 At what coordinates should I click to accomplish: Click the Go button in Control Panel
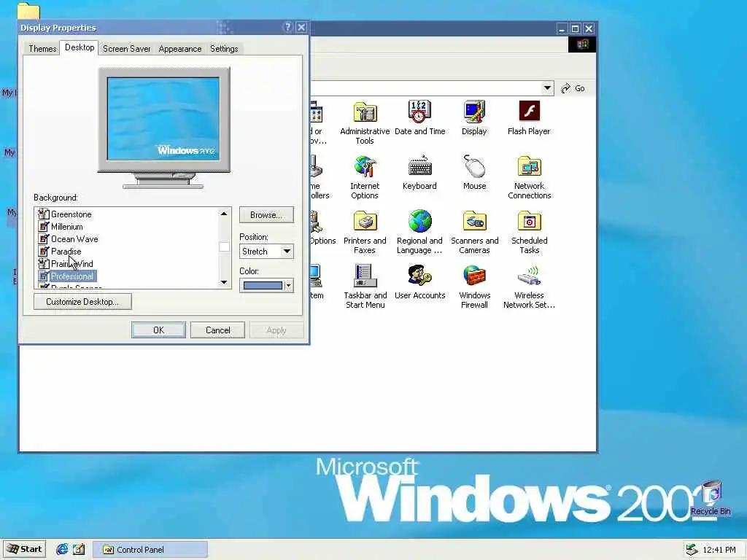point(573,88)
